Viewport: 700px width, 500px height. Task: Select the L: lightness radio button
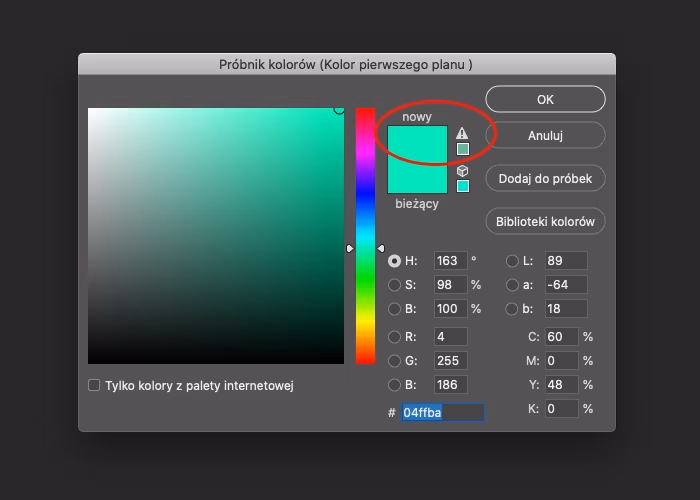coord(512,261)
